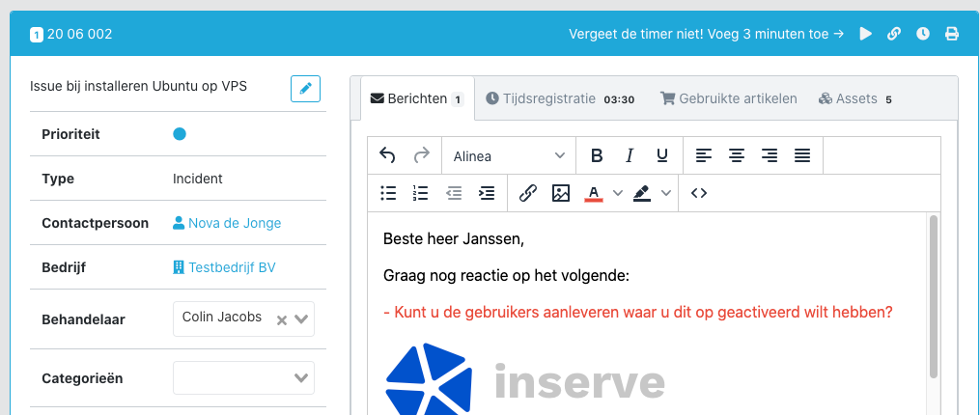This screenshot has width=980, height=415.
Task: Decrease indent in the editor
Action: [x=454, y=193]
